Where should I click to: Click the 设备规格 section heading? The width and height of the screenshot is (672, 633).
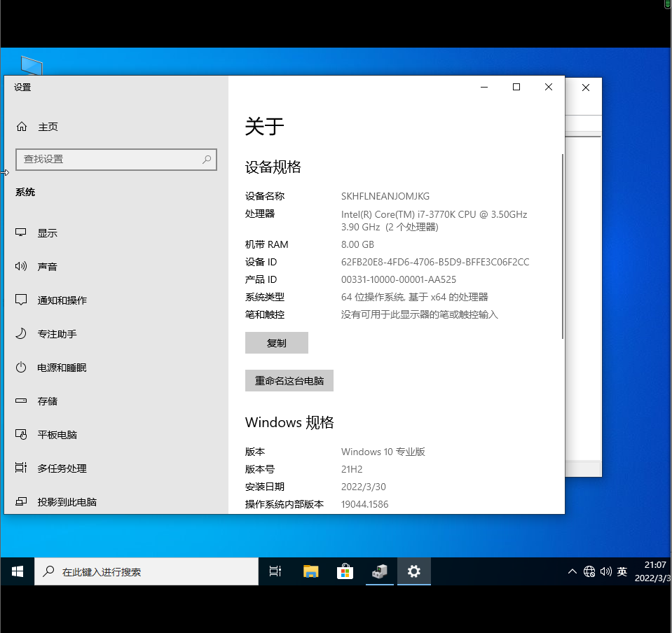(273, 167)
